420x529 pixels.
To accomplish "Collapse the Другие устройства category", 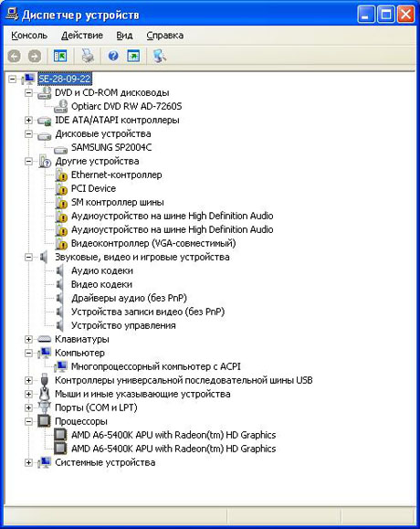I will point(28,162).
